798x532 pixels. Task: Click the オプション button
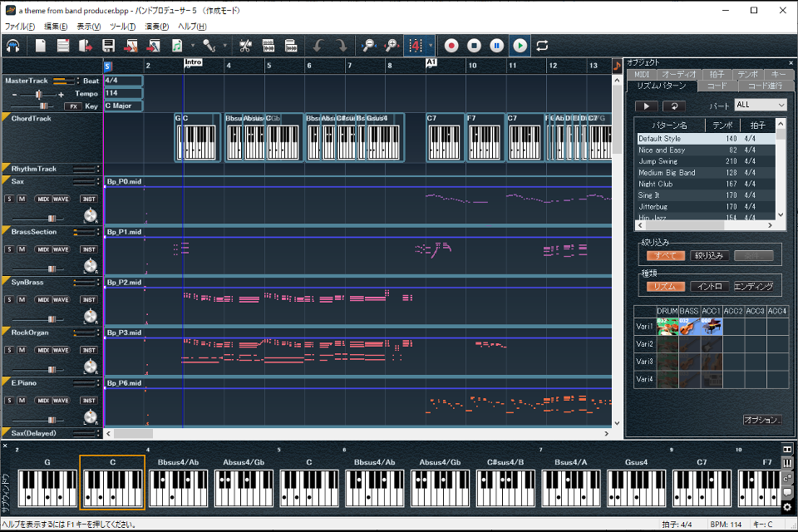(761, 420)
